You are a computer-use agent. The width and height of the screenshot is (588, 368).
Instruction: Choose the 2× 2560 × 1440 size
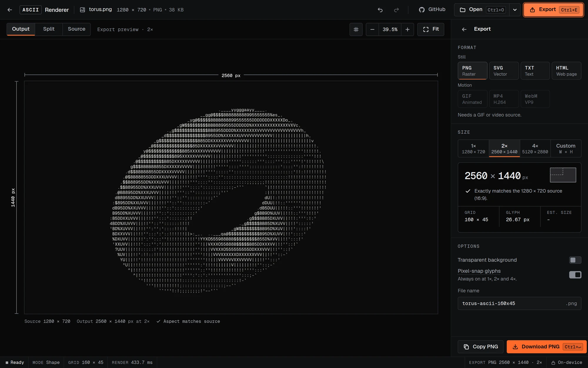[505, 148]
